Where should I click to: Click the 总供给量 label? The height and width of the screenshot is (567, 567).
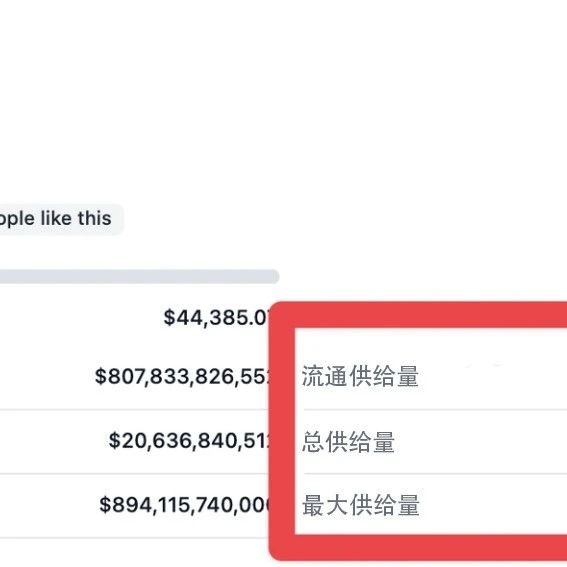pos(348,442)
